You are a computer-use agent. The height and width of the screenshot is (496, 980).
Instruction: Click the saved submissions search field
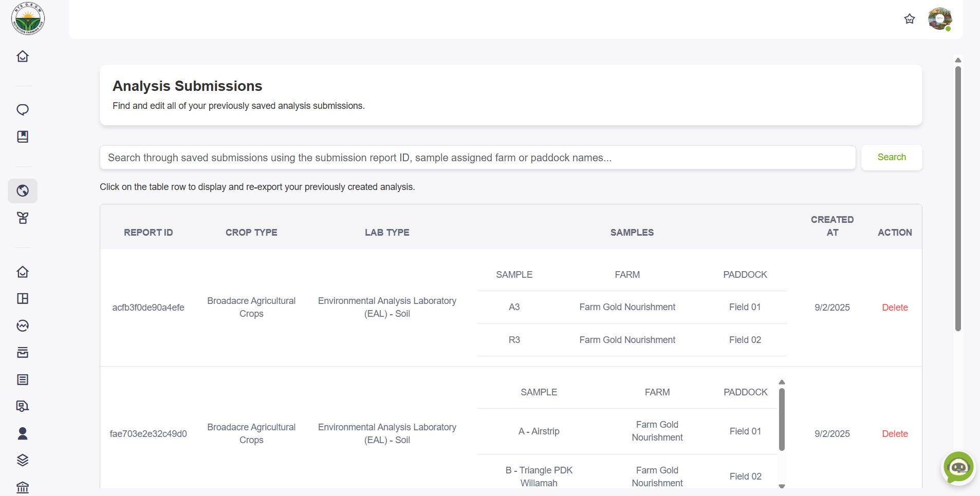477,157
